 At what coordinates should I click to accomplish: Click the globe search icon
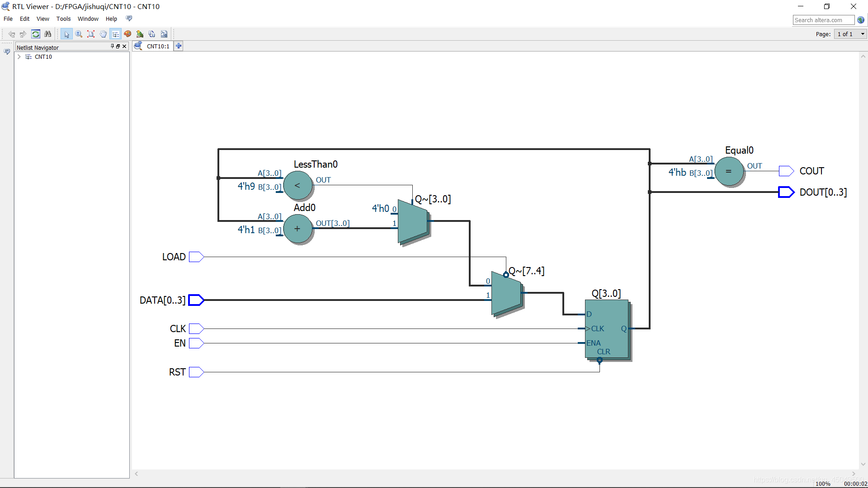pos(861,20)
